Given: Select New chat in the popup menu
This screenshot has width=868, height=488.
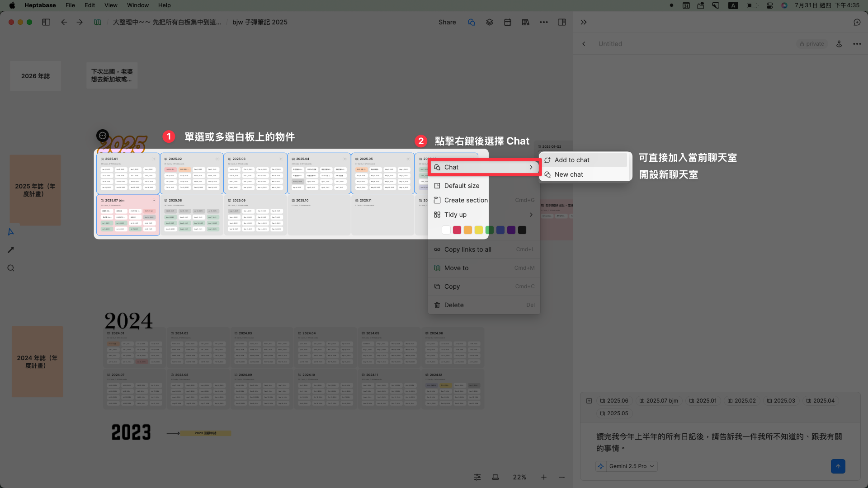Looking at the screenshot, I should (x=568, y=174).
